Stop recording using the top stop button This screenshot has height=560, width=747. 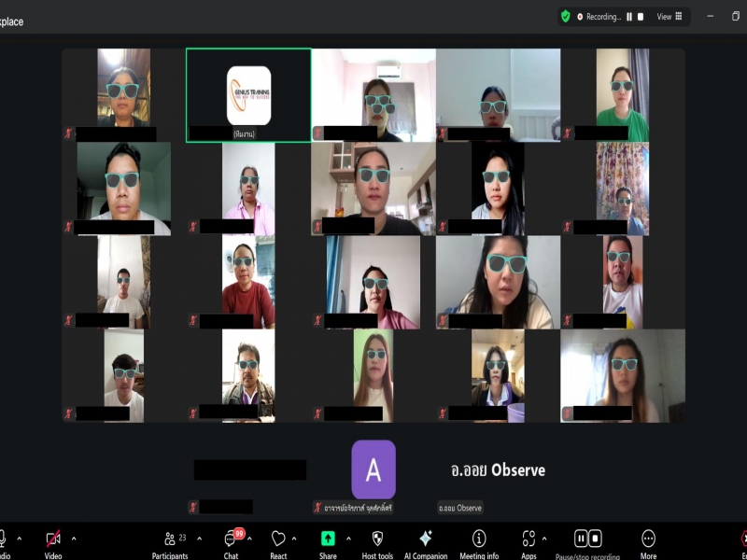pos(641,16)
